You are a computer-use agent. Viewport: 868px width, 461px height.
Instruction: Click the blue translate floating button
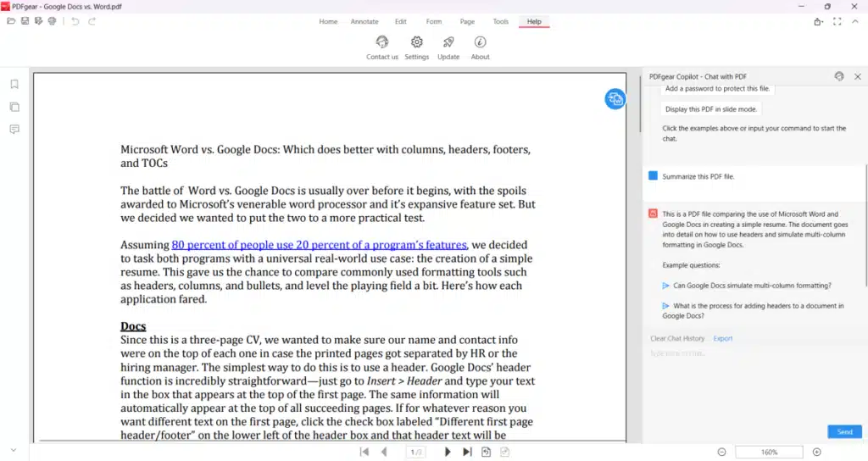click(x=615, y=99)
